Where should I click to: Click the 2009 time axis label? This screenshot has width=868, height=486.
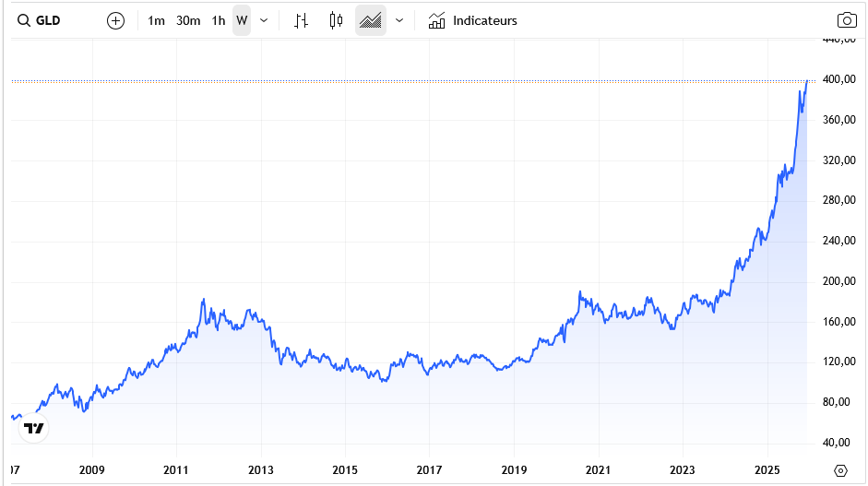click(92, 470)
